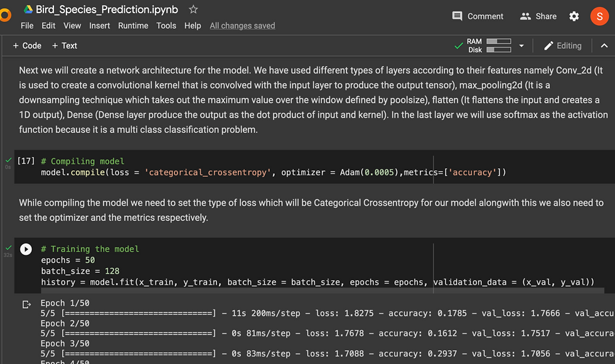Click the connected checkmark next to RAM
This screenshot has width=615, height=364.
tap(459, 45)
